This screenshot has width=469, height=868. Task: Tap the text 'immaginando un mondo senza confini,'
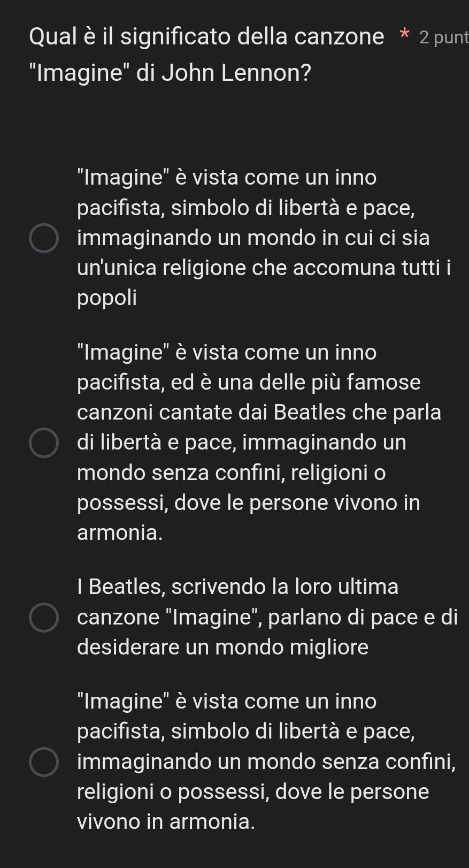[x=266, y=761]
